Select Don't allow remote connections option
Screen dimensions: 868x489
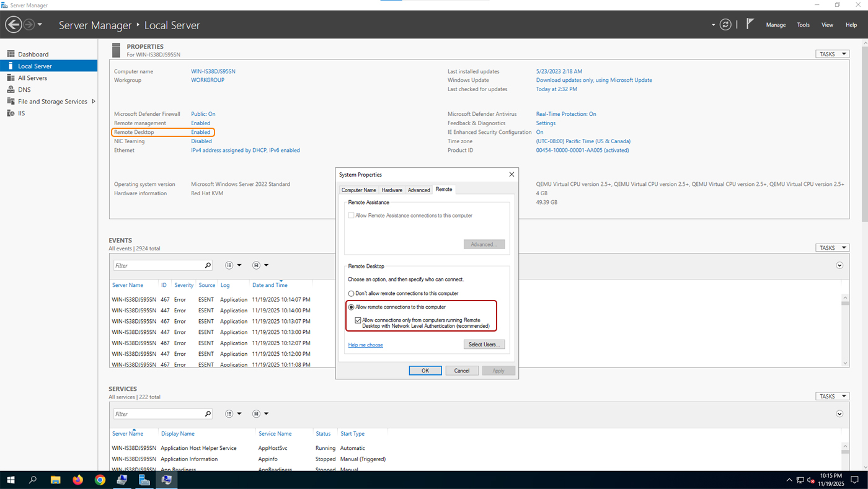(351, 293)
